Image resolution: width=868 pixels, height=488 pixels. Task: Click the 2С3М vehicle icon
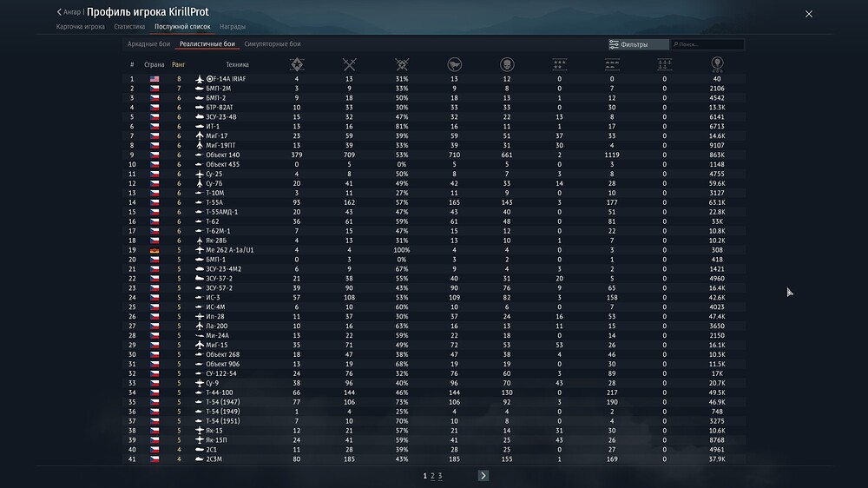[200, 459]
